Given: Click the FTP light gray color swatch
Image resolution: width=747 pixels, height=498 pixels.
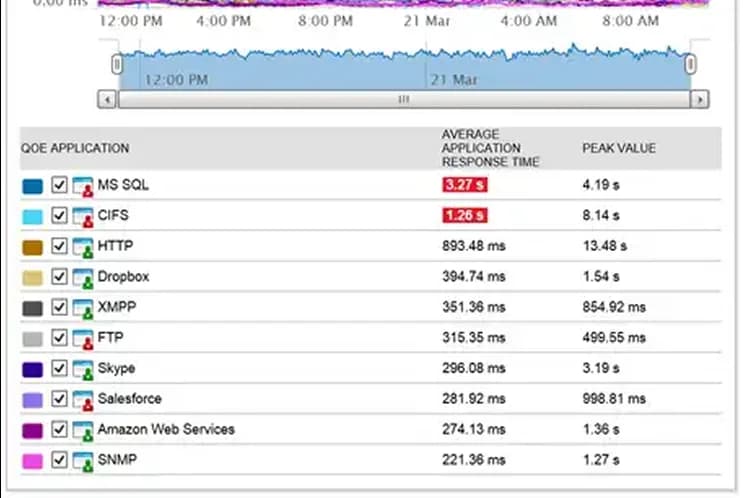Looking at the screenshot, I should point(32,339).
